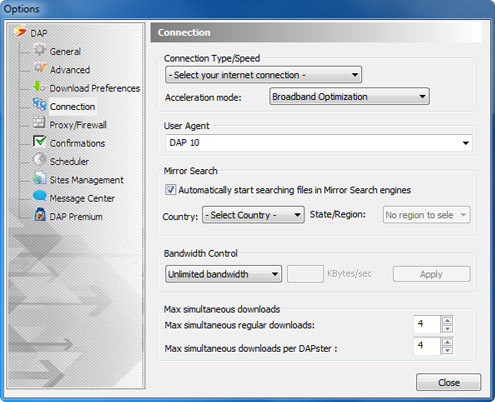Click the Close button
Viewport: 495px width, 402px height.
(449, 382)
